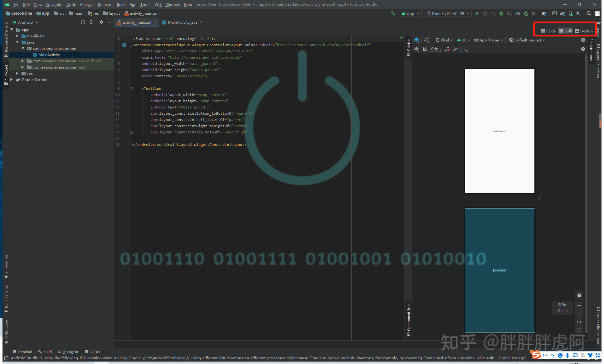
Task: Expand the res folder in project tree
Action: 17,74
